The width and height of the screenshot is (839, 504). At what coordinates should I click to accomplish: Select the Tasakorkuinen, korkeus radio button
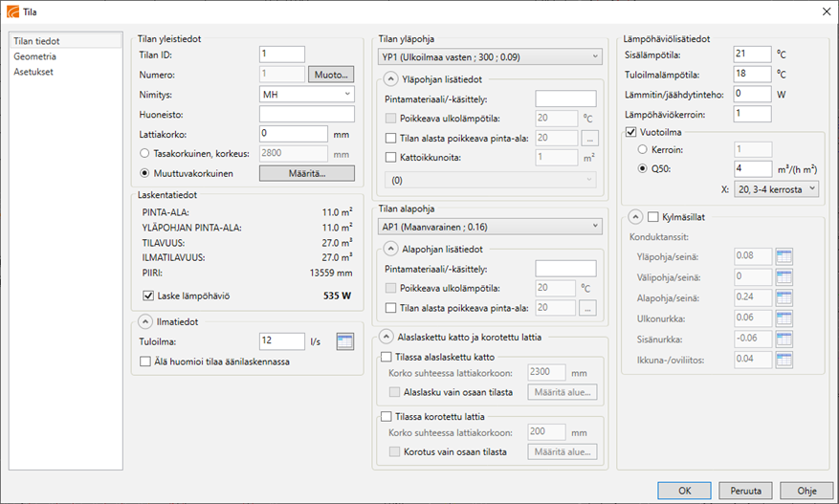(x=144, y=153)
